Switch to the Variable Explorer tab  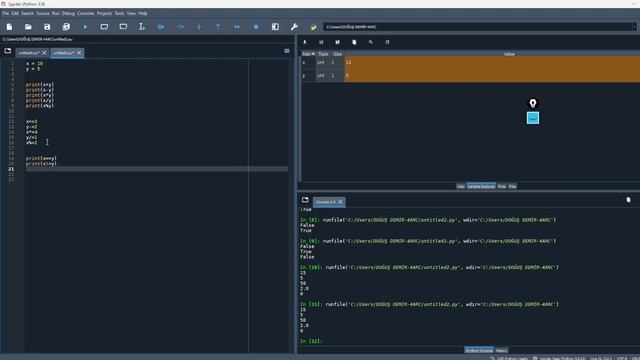[x=481, y=186]
